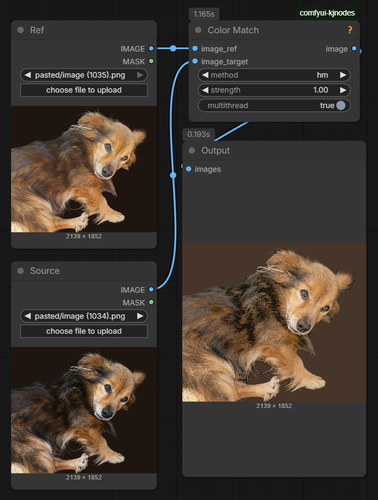Image resolution: width=378 pixels, height=500 pixels.
Task: Click Source node dog image preview
Action: pyautogui.click(x=84, y=410)
